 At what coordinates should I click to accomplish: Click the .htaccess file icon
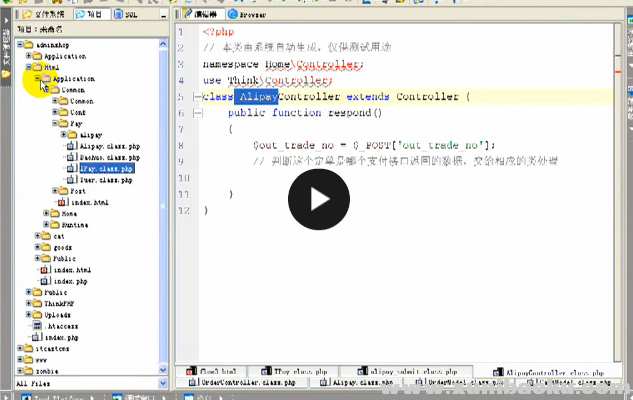click(37, 326)
